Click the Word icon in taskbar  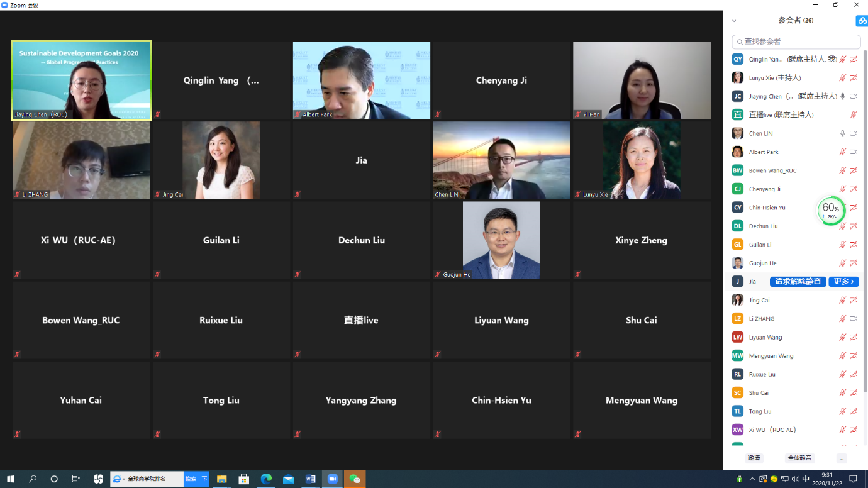pos(310,479)
